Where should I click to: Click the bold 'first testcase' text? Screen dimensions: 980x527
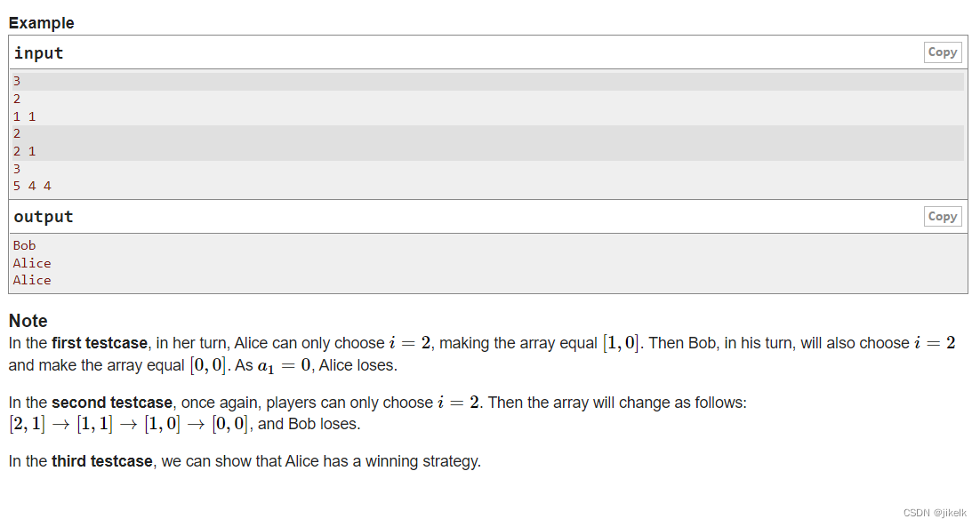click(x=100, y=343)
